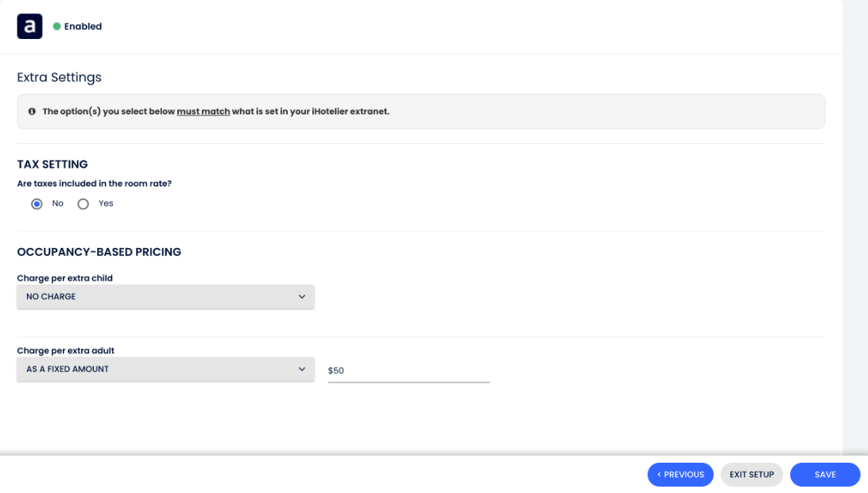Click the chevron on the NO CHARGE dropdown
This screenshot has width=868, height=493.
point(302,297)
